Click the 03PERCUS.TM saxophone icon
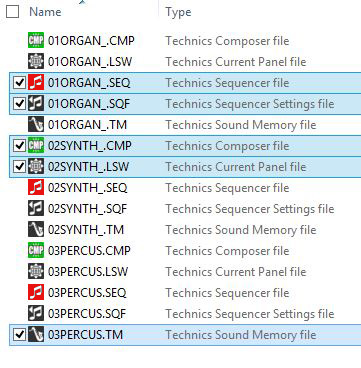This screenshot has height=368, width=361. (36, 334)
